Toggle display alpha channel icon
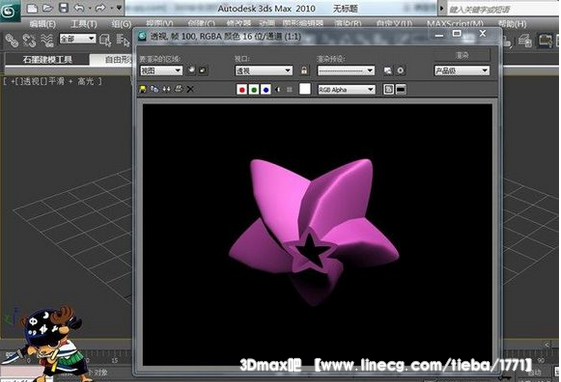This screenshot has height=382, width=561. click(x=278, y=89)
